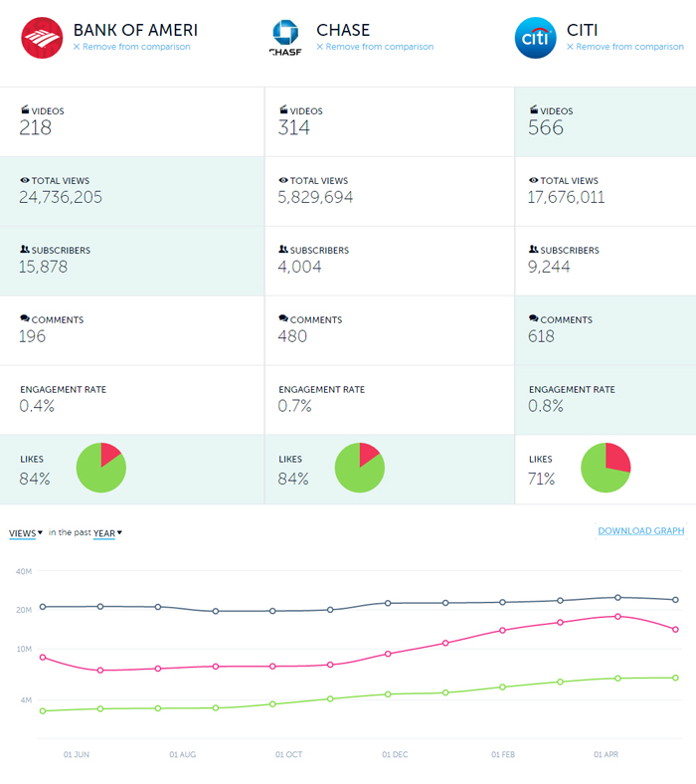Click the Citi logo
This screenshot has width=696, height=784.
pyautogui.click(x=536, y=38)
